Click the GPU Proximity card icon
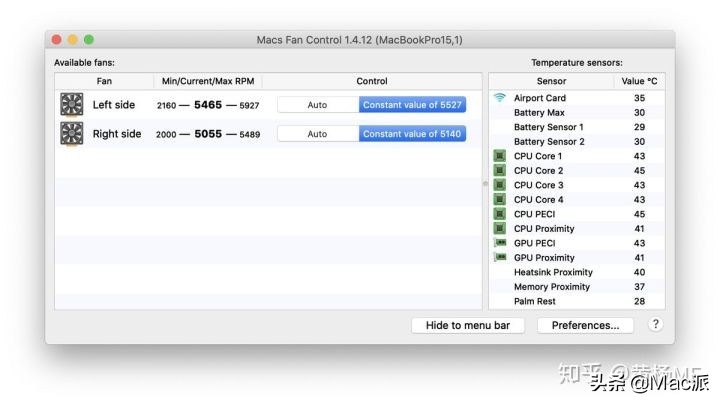 500,257
